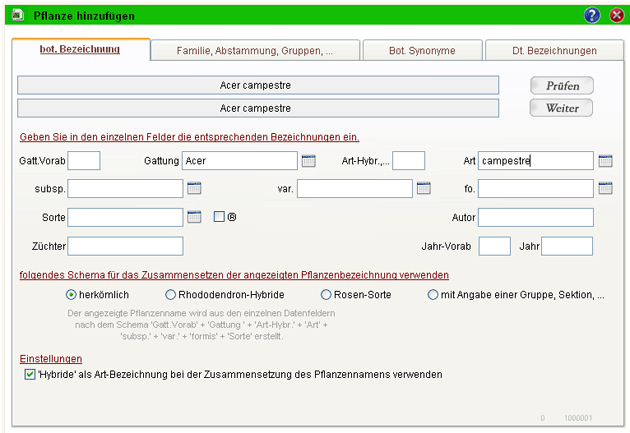Focus the Jahr-Vorab input field
630x433 pixels.
pyautogui.click(x=495, y=246)
